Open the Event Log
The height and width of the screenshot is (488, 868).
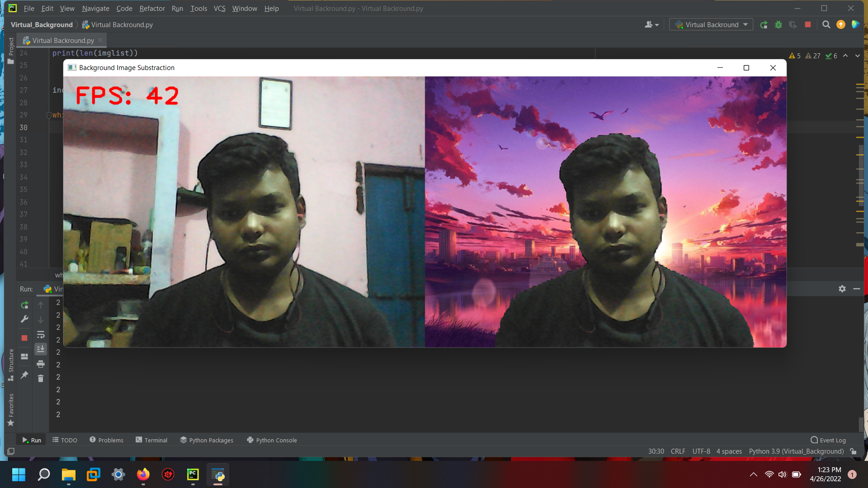click(x=832, y=440)
